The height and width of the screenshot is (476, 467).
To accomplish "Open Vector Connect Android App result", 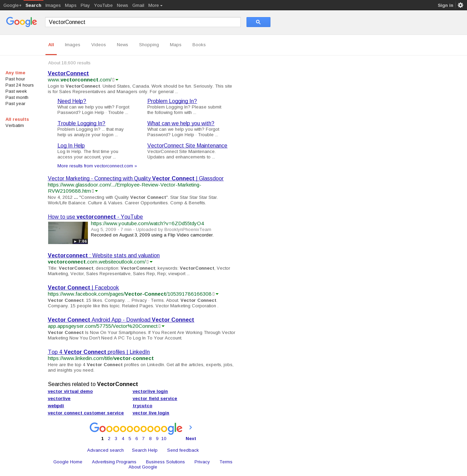I will (x=121, y=320).
